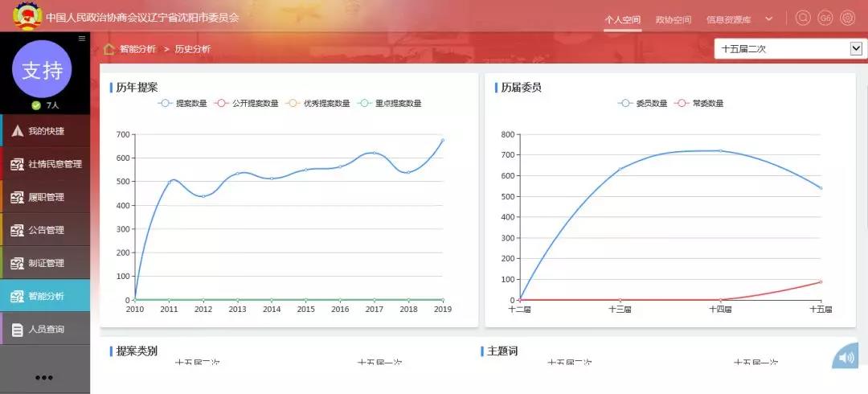Toggle the 提案数量 legend series
Viewport: 868px width, 394px height.
182,103
